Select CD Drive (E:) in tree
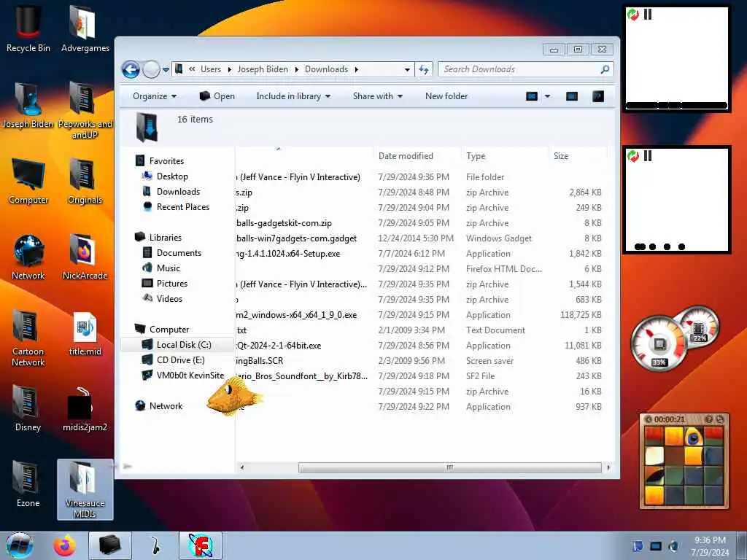The height and width of the screenshot is (560, 747). pos(174,360)
